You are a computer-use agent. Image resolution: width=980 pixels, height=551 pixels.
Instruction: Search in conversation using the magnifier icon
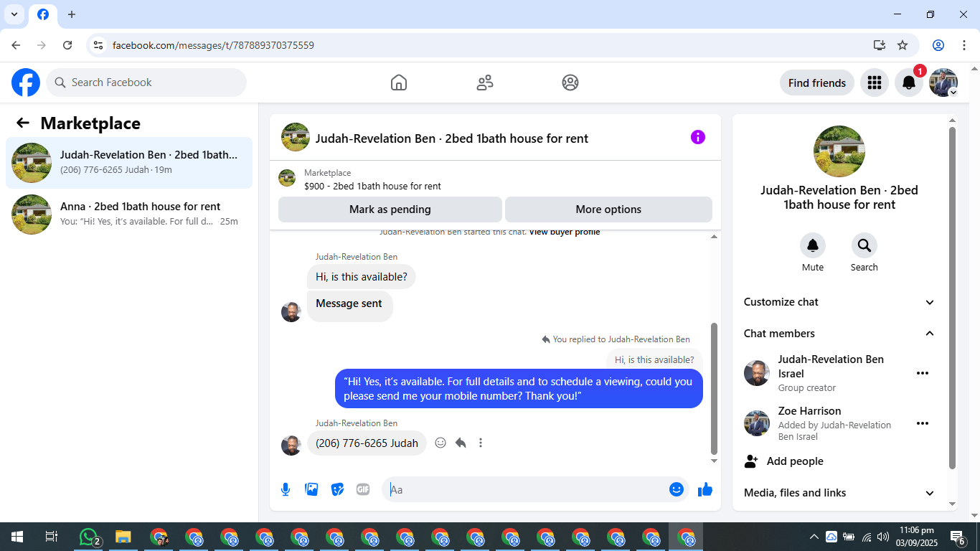pyautogui.click(x=864, y=245)
